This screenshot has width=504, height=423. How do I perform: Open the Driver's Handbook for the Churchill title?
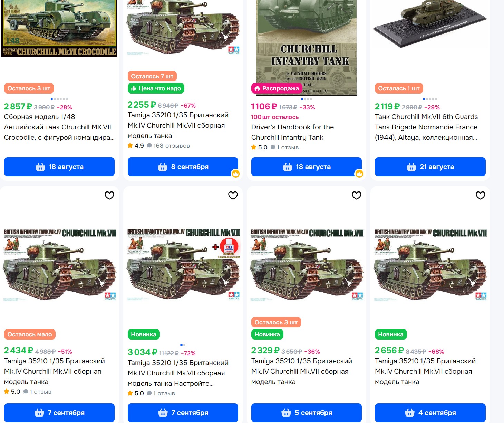click(x=292, y=132)
